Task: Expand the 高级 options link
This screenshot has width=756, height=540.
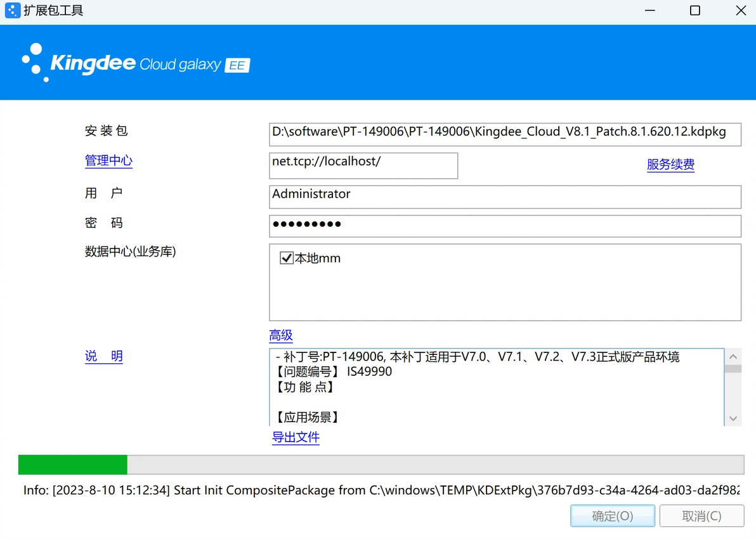Action: coord(280,335)
